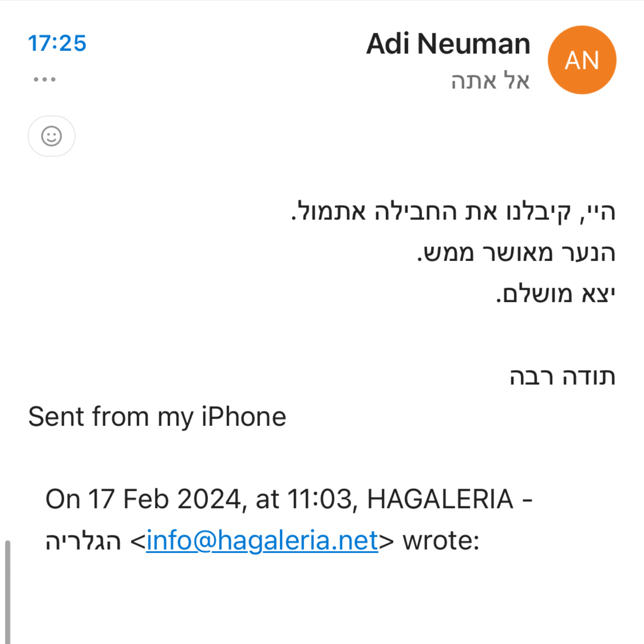The width and height of the screenshot is (644, 644).
Task: Click the orange AN sender avatar
Action: [x=582, y=60]
